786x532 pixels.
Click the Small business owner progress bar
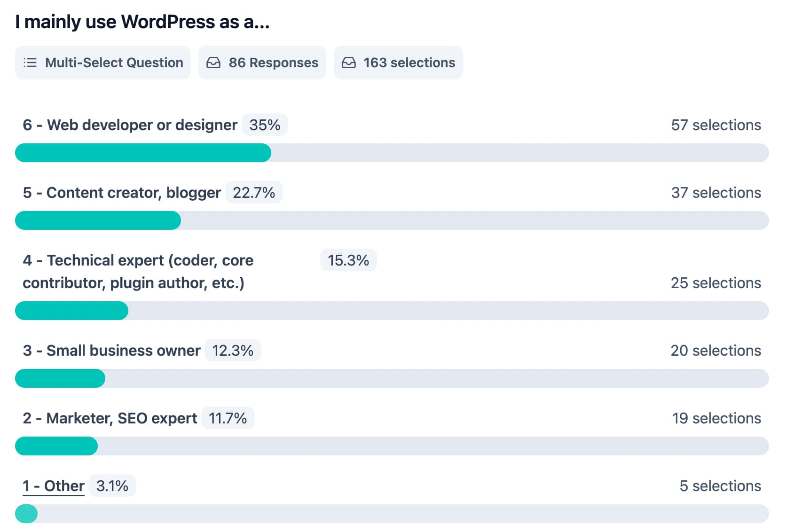coord(392,378)
